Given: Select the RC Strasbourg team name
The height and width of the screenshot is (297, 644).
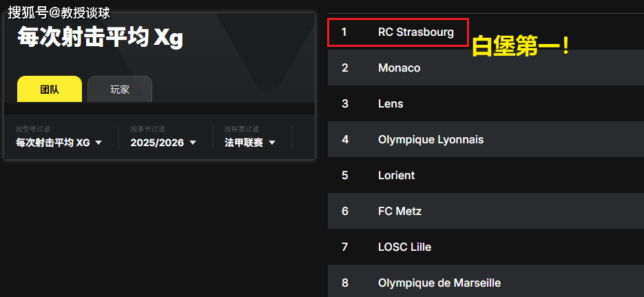Looking at the screenshot, I should [x=416, y=32].
